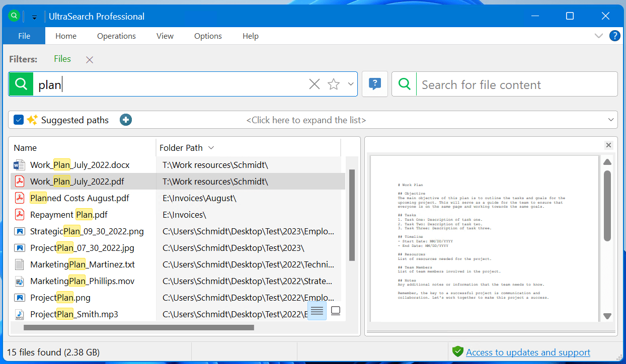Open the search history dropdown arrow
Screen dimensions: 626x364
tap(351, 84)
